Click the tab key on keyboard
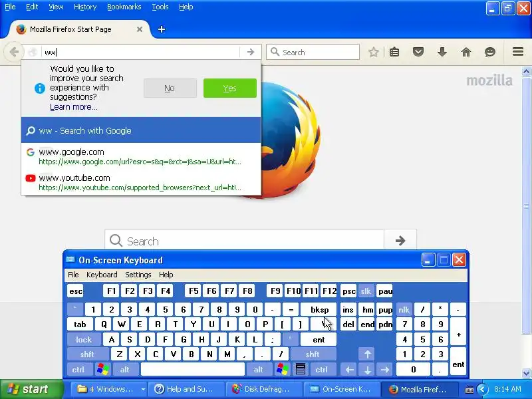This screenshot has height=399, width=532. (x=80, y=325)
